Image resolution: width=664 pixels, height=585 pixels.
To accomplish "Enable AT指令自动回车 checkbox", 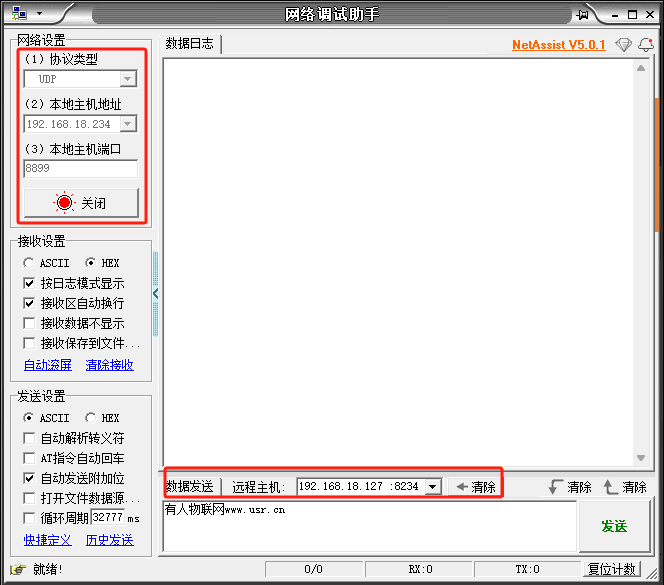I will point(29,458).
